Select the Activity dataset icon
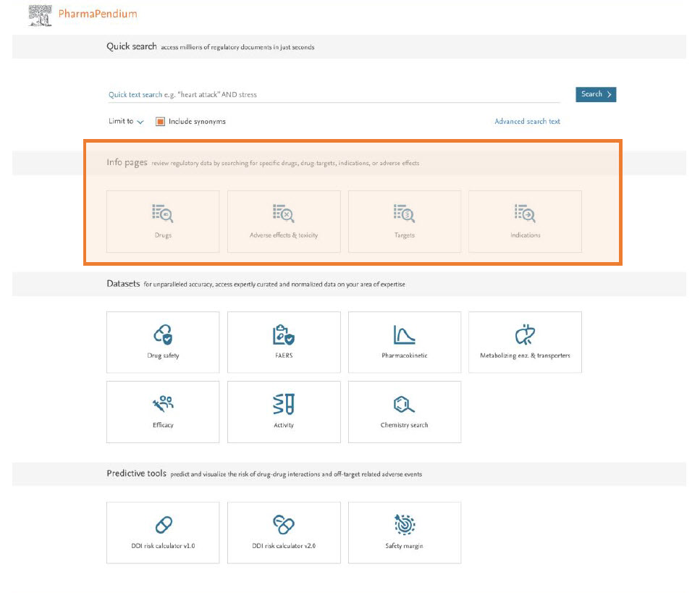This screenshot has height=593, width=700. (284, 404)
